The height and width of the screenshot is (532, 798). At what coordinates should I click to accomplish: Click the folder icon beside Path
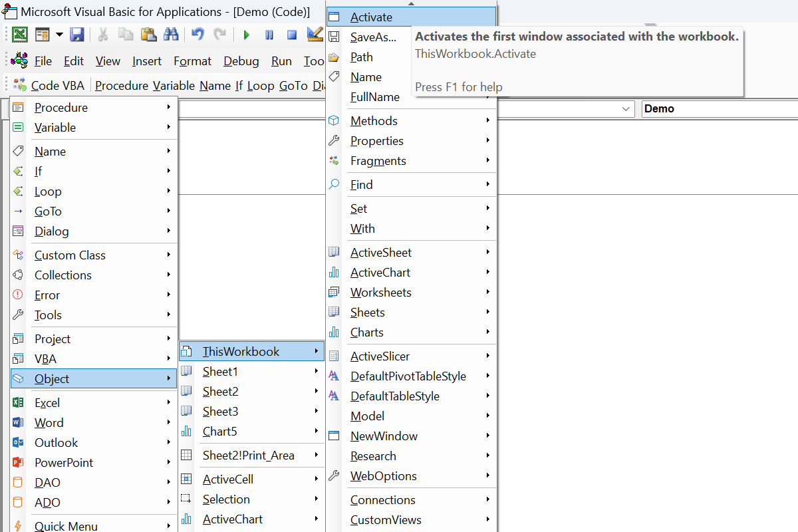click(334, 57)
